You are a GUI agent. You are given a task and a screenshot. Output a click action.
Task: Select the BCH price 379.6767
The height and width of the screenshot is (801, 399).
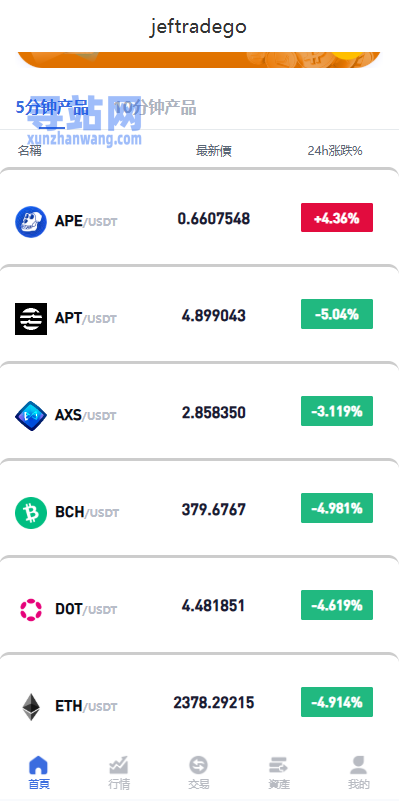214,509
